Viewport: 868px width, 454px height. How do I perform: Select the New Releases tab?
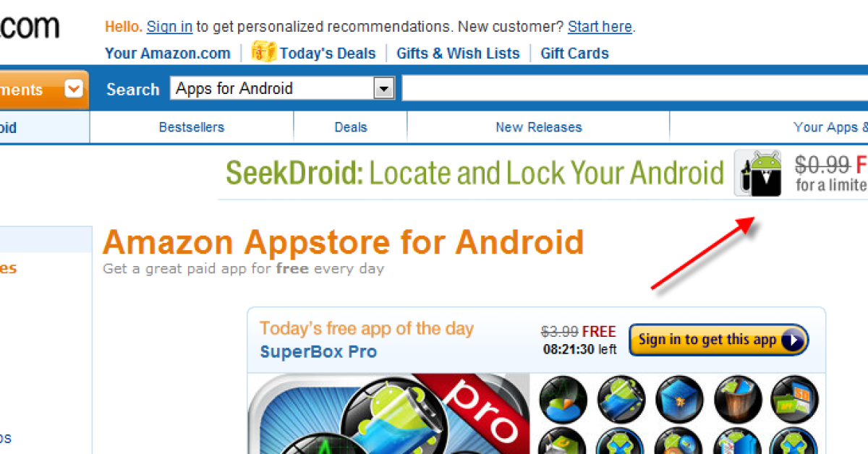539,127
